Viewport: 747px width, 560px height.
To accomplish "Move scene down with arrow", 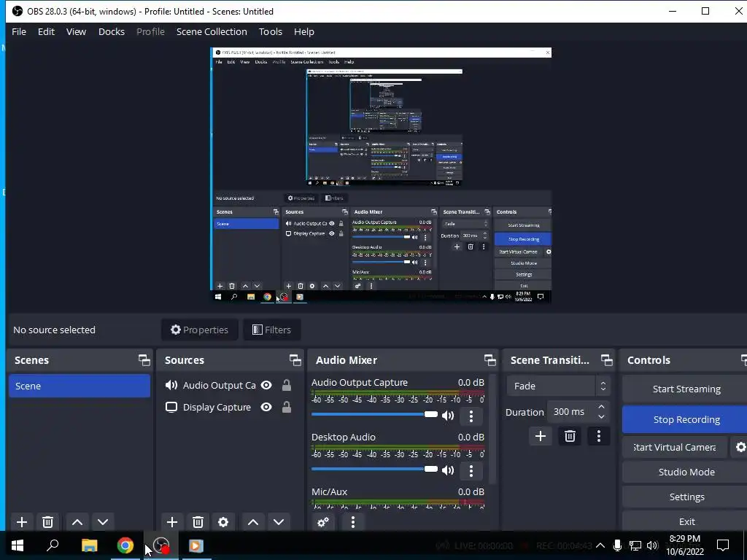I will click(103, 522).
